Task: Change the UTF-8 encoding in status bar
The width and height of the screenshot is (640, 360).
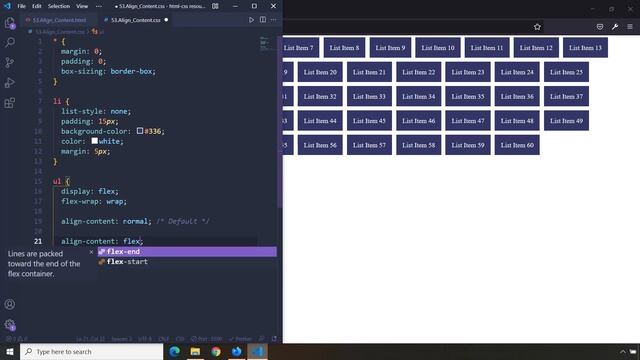Action: (x=144, y=339)
